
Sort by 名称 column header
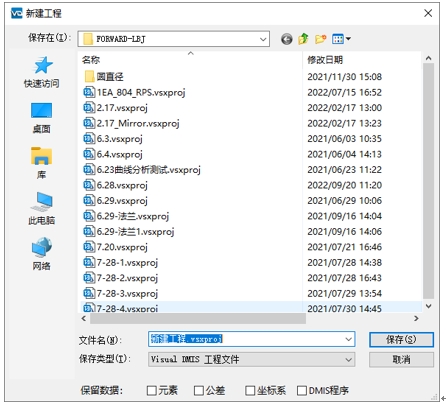tap(91, 60)
